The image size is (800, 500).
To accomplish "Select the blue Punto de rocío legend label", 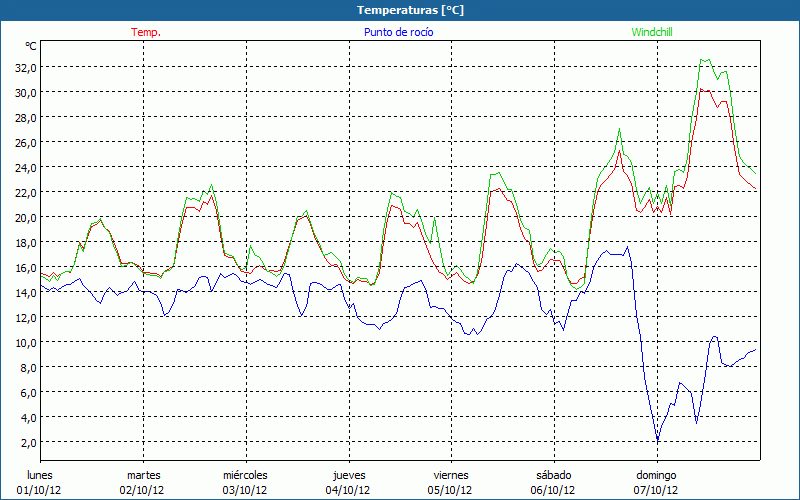I will tap(398, 32).
